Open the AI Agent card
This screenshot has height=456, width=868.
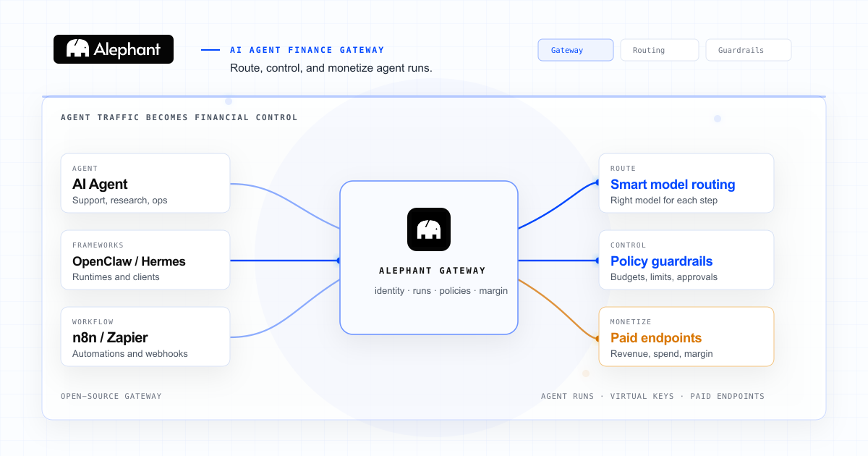(145, 183)
